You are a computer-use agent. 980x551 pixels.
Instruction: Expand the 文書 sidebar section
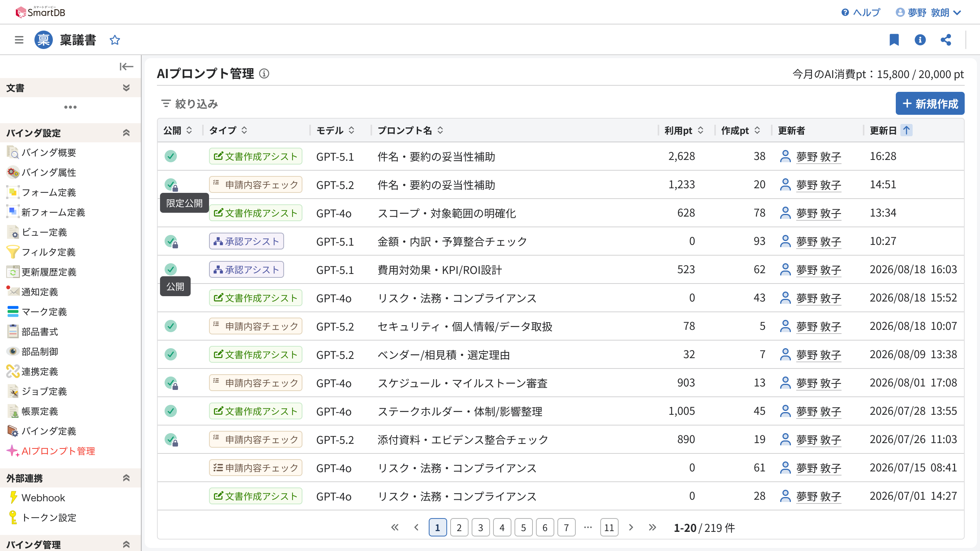(126, 88)
